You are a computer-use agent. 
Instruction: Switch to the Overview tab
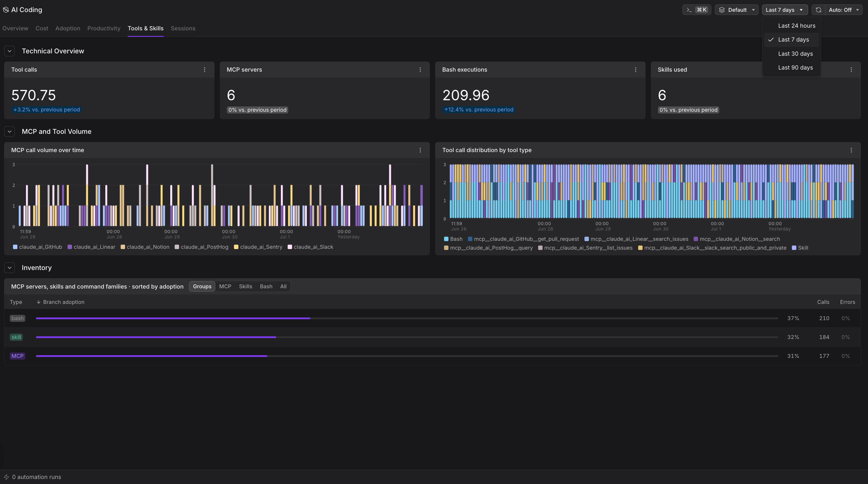pos(15,28)
